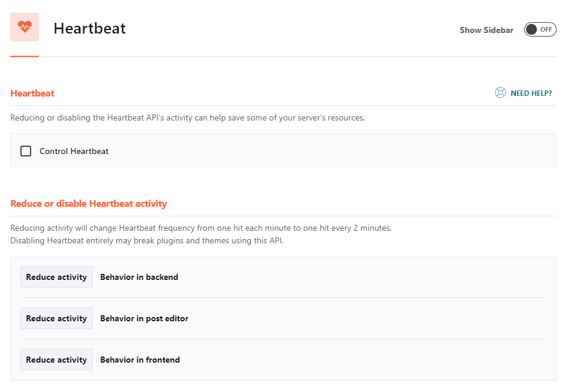Select the Behavior in frontend label
Screen dimensions: 568x392
tap(140, 360)
